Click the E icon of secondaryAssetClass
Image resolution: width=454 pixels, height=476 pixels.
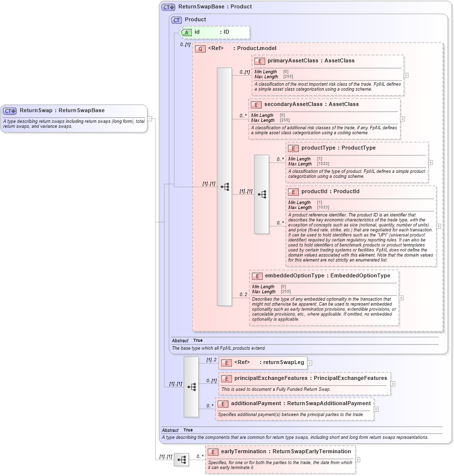click(x=257, y=105)
